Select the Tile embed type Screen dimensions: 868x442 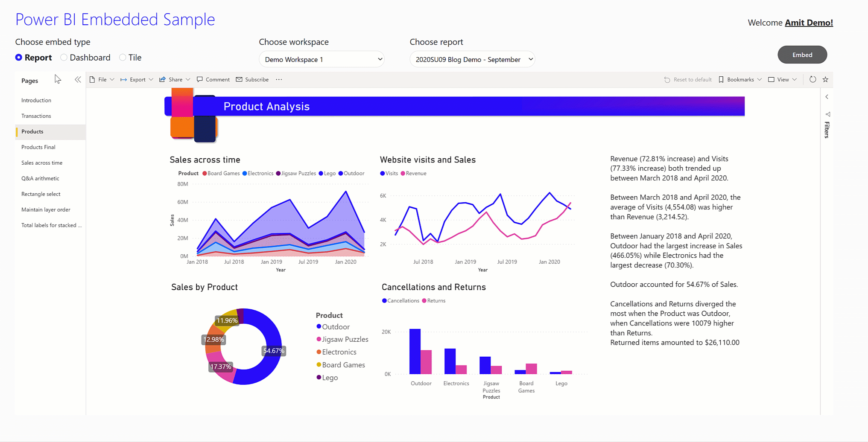[x=123, y=57]
